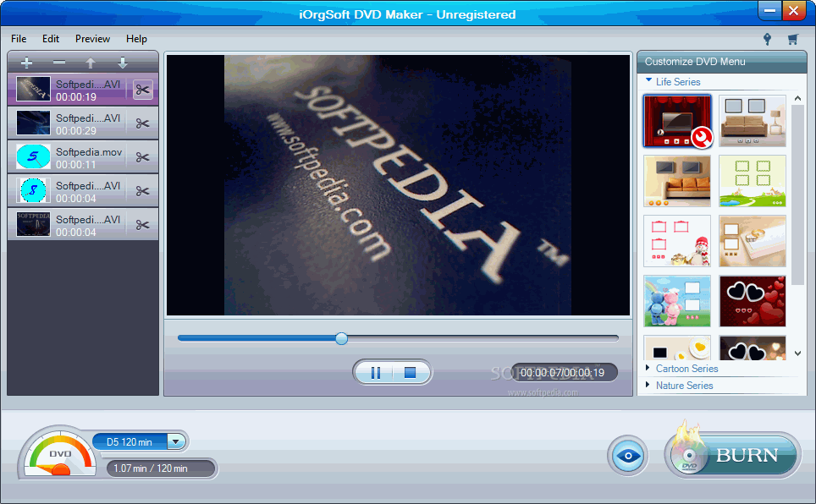Select the fried egg breakfast template

click(677, 348)
